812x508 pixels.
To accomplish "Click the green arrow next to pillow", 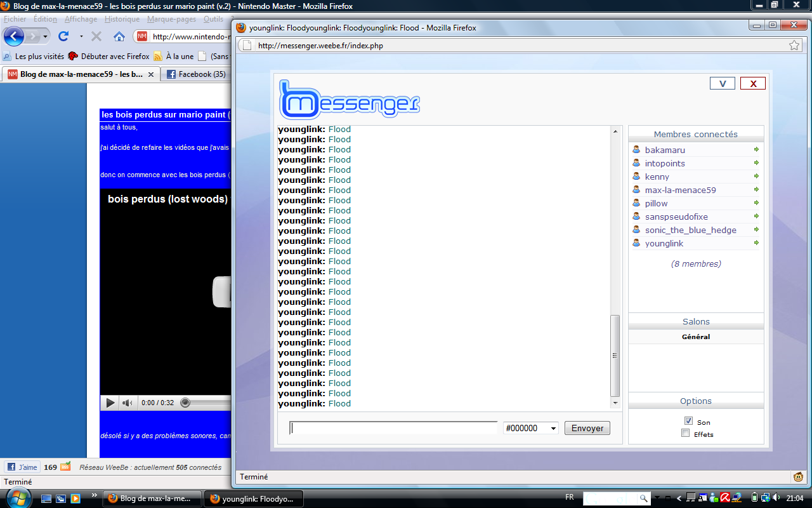I will click(x=756, y=203).
